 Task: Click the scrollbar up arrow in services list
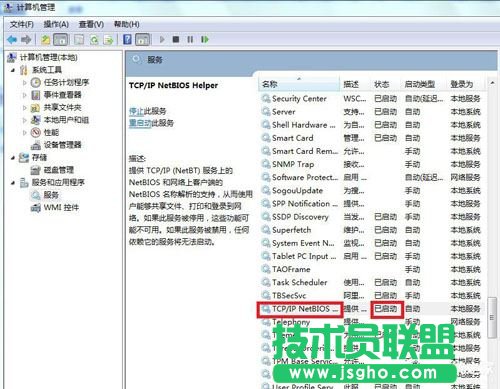pyautogui.click(x=492, y=82)
